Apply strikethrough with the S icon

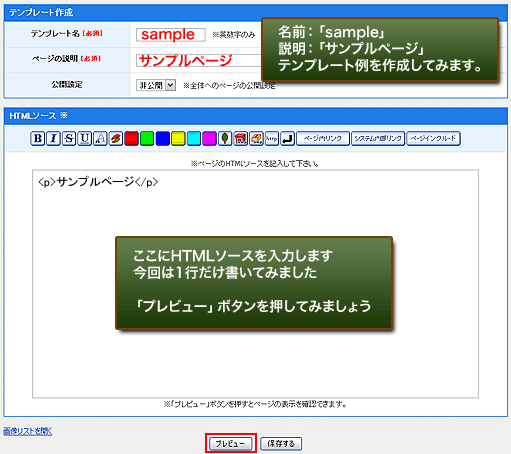(69, 138)
